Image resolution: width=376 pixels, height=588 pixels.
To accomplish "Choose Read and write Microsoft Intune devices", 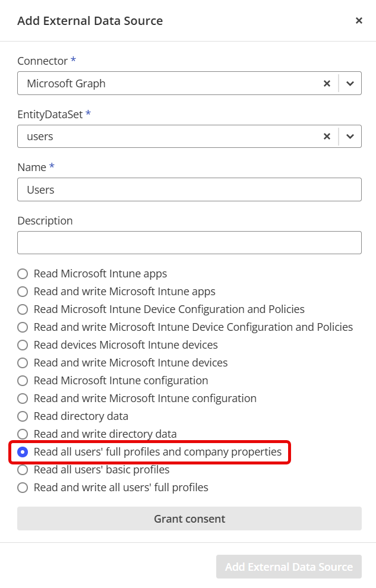I will coord(23,363).
